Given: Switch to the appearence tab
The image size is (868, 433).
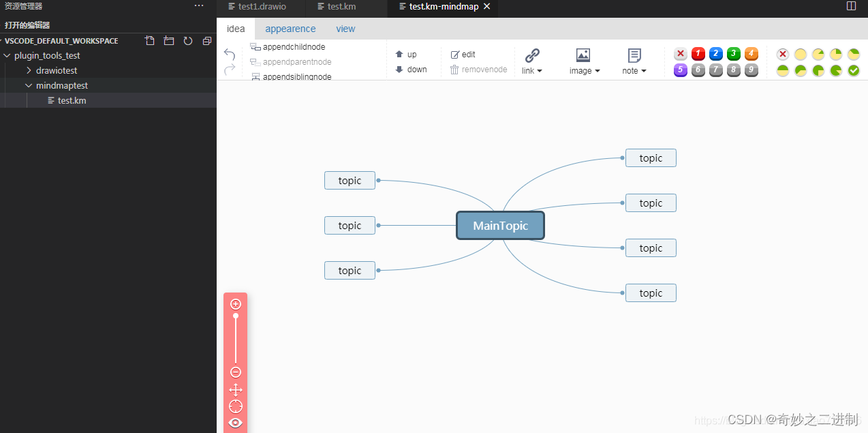Looking at the screenshot, I should pos(290,29).
